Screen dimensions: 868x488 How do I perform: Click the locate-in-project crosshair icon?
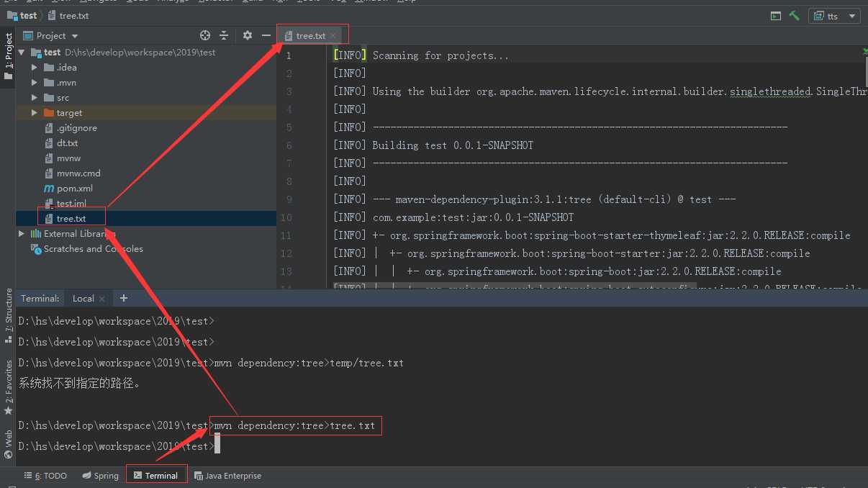pyautogui.click(x=205, y=35)
